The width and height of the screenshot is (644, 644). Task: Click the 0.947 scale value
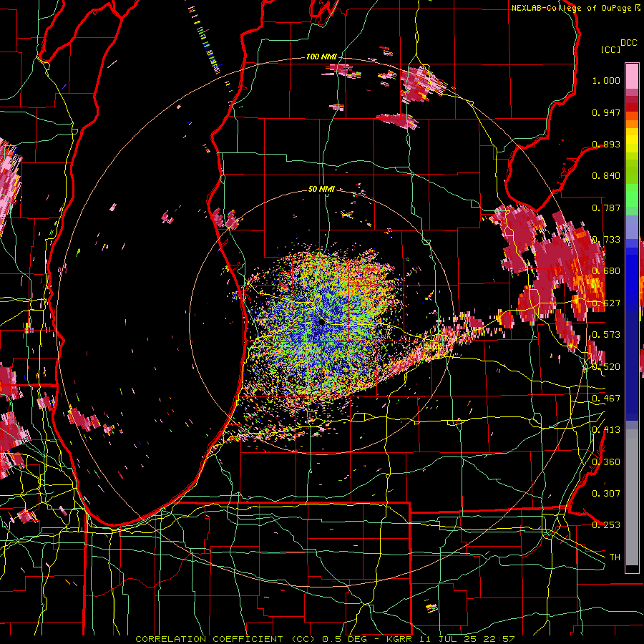tap(606, 112)
